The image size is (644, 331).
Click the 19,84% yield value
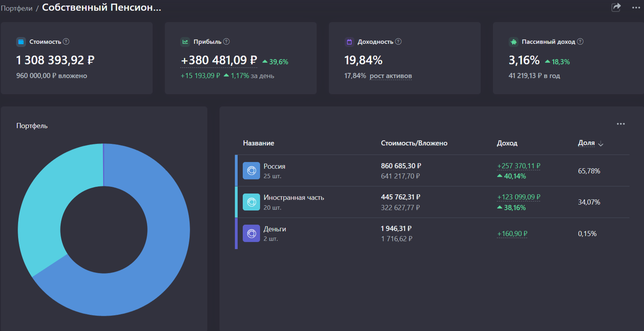(363, 60)
